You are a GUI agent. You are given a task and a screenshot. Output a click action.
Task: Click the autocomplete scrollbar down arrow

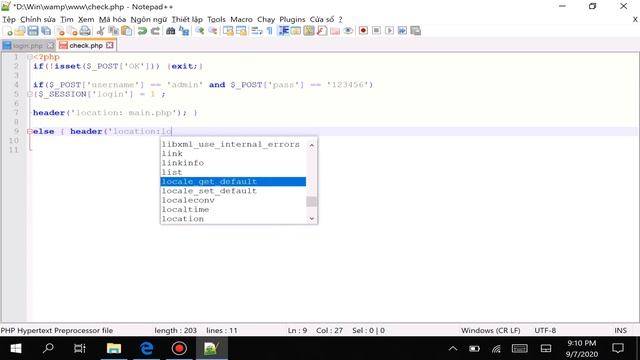coord(311,219)
